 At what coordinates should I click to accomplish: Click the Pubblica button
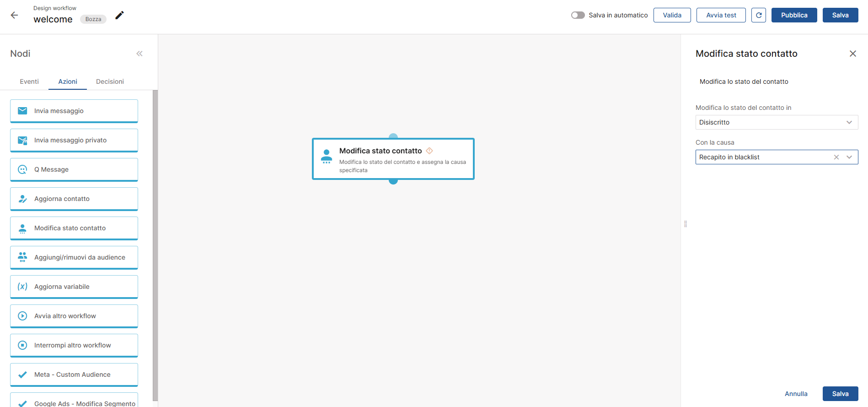(794, 15)
